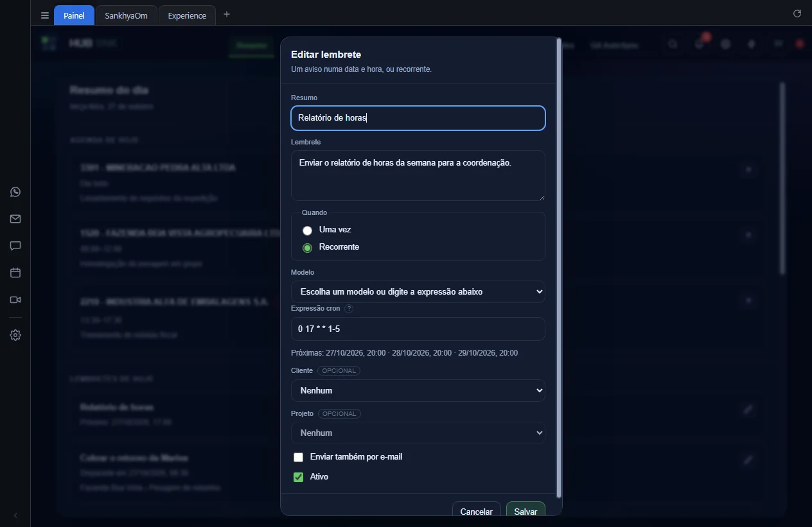Screen dimensions: 812x527
Task: Switch to the Painel tab
Action: click(74, 15)
